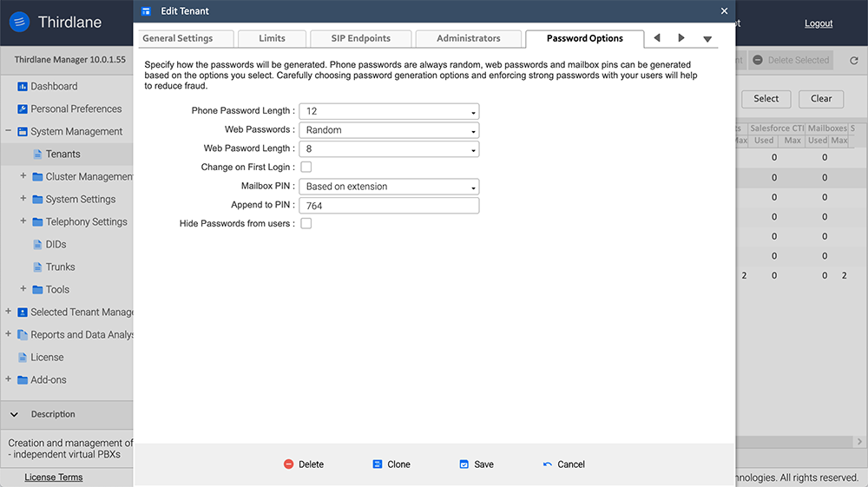Expand the Cluster Management node
The image size is (868, 487).
click(x=23, y=176)
